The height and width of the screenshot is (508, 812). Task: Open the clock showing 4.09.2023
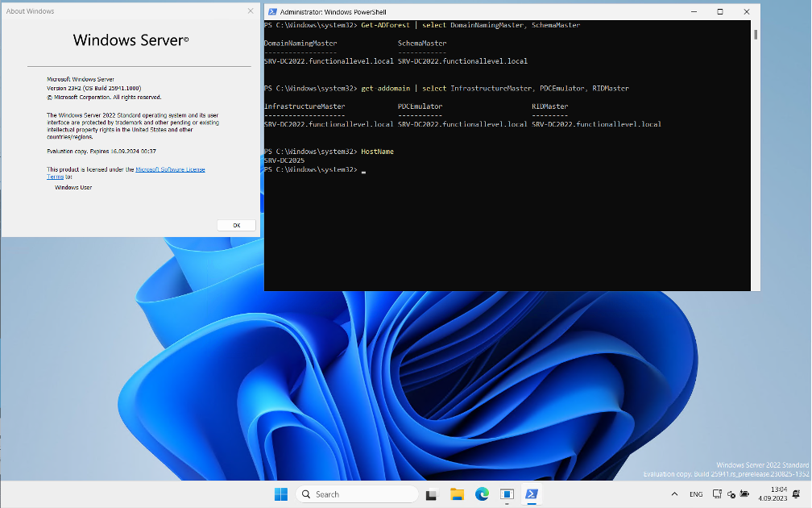coord(775,493)
